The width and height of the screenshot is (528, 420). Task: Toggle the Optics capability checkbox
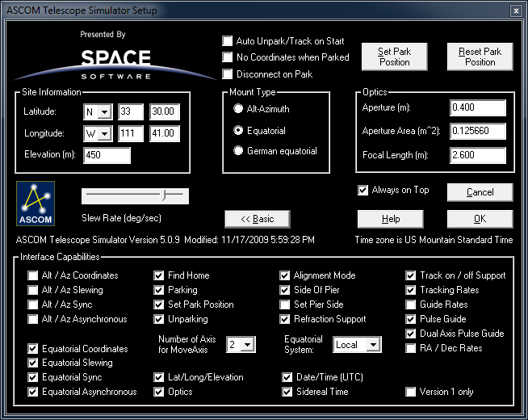click(x=158, y=392)
